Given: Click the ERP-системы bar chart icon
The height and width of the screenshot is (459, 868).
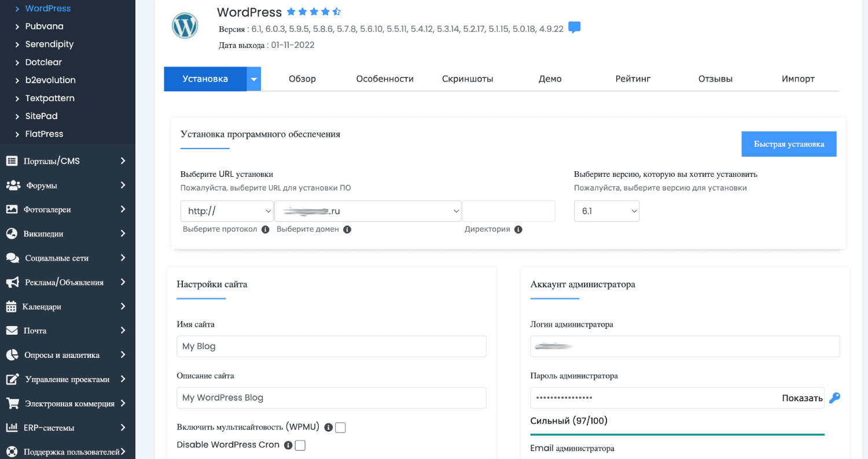Looking at the screenshot, I should (x=12, y=428).
